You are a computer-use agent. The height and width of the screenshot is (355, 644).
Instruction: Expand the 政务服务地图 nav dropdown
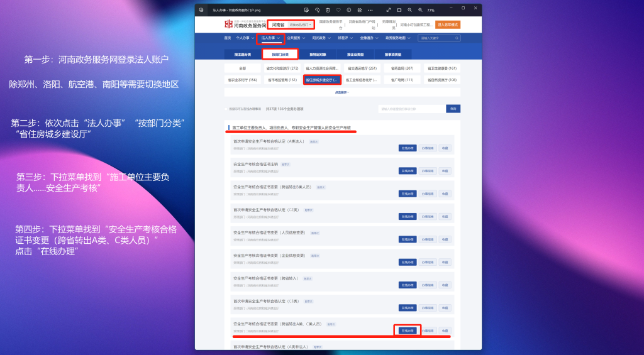pos(397,38)
